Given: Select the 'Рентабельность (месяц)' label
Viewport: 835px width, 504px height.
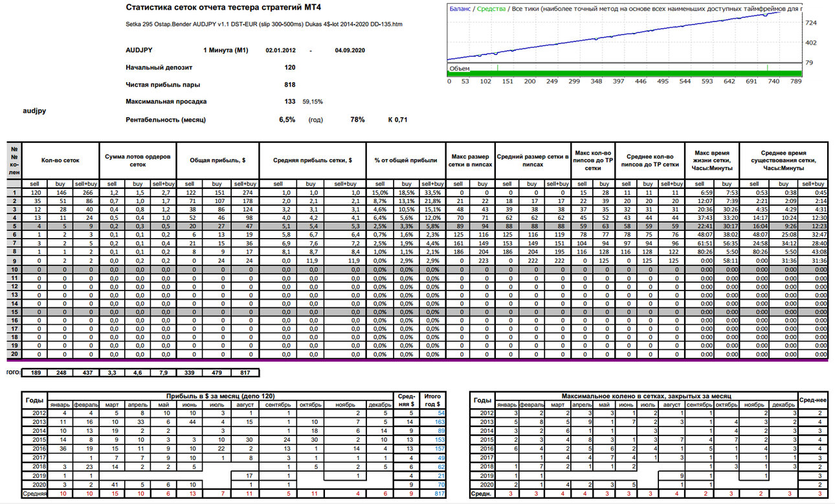Looking at the screenshot, I should pyautogui.click(x=166, y=120).
